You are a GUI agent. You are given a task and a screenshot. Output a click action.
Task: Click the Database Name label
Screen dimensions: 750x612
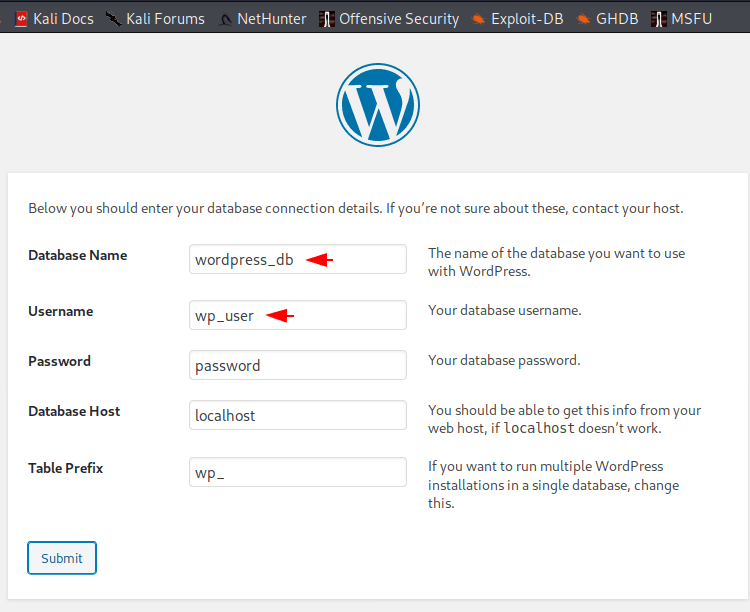point(77,255)
